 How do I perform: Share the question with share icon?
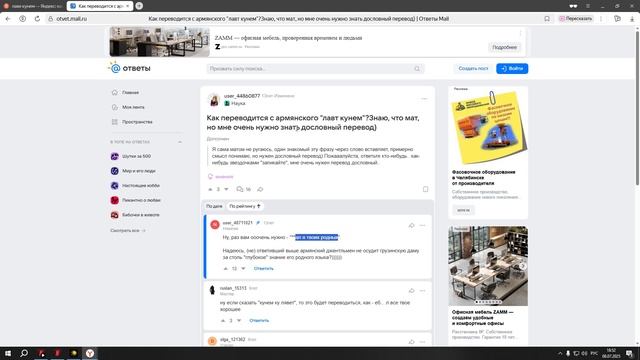(x=260, y=189)
